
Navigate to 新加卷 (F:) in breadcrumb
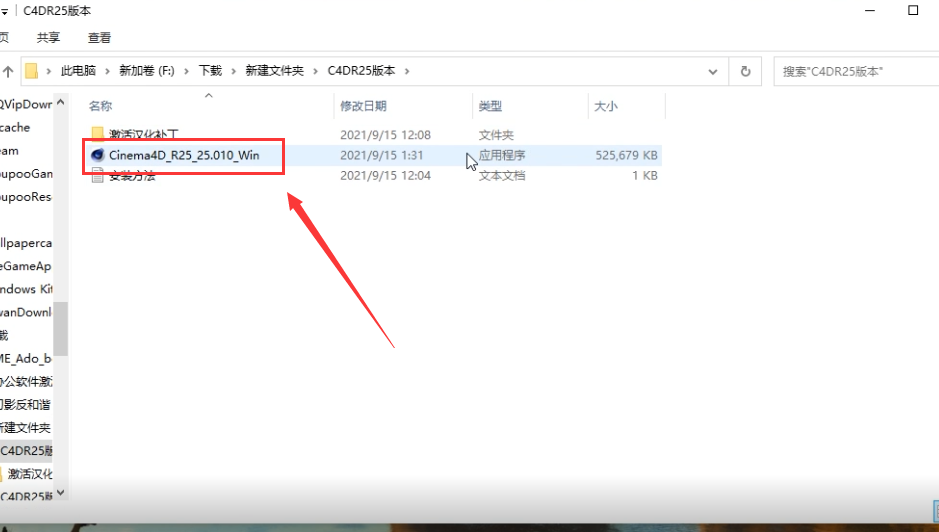click(147, 71)
